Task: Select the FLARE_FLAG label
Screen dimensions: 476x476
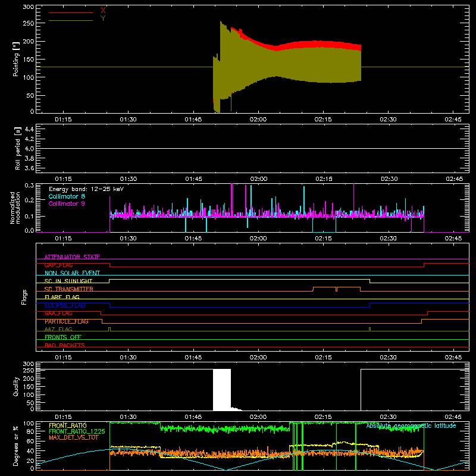Action: tap(62, 297)
